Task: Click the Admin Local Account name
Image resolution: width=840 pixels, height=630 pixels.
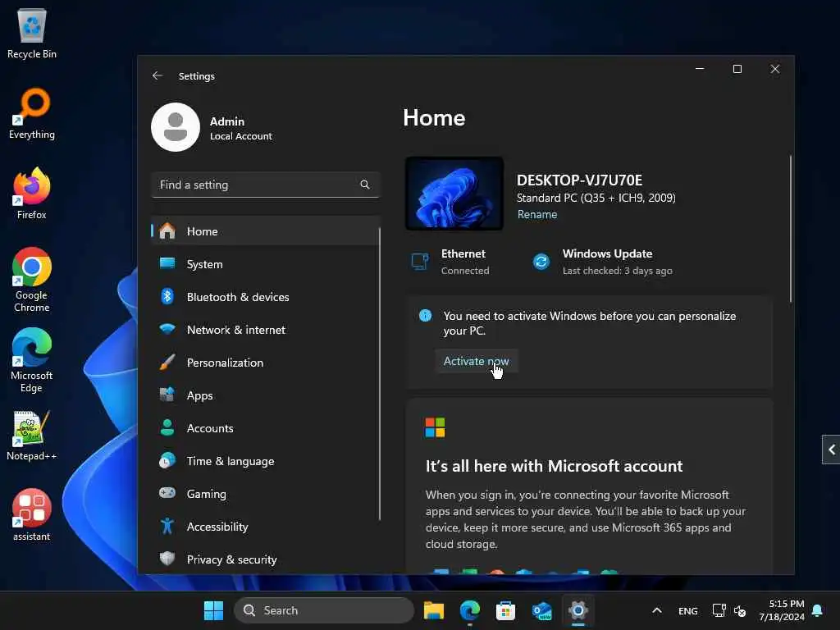Action: (x=240, y=129)
